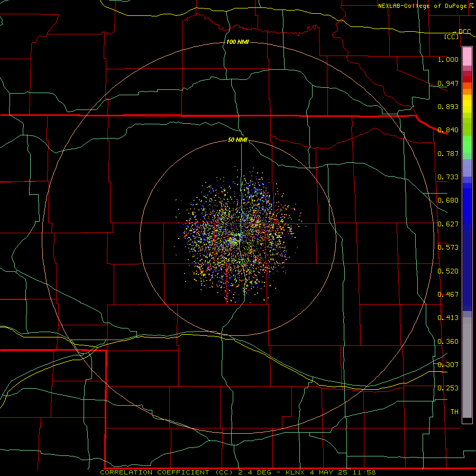
Task: Click the 0.840 scale value
Action: point(448,130)
